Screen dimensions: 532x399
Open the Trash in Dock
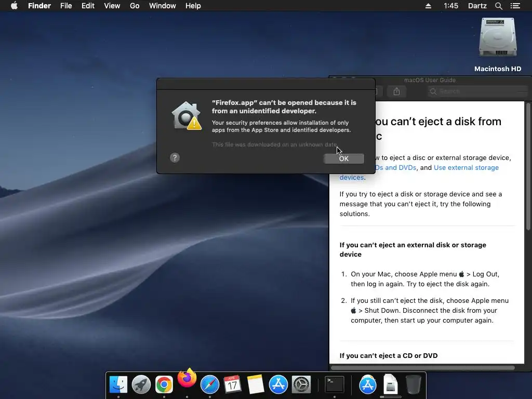pos(413,385)
